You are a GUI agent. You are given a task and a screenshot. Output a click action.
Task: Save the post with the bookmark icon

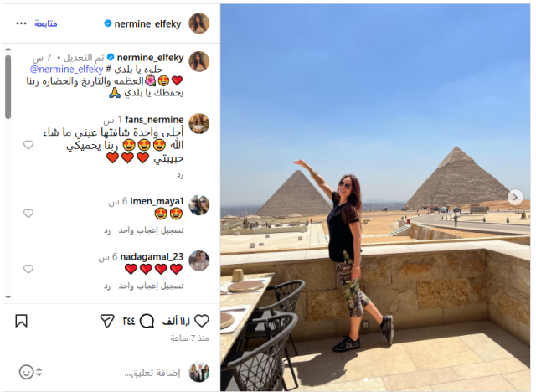click(21, 321)
